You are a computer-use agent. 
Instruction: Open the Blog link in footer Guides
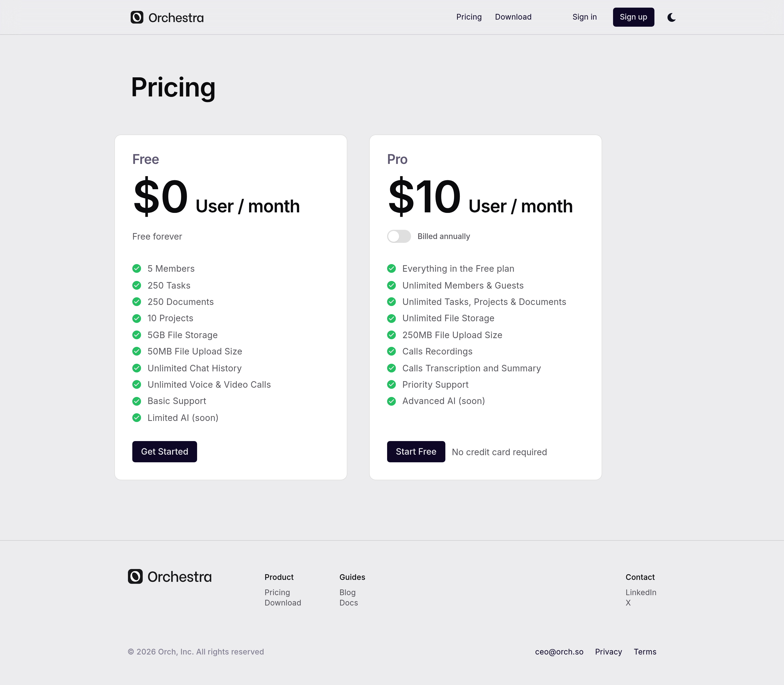click(x=347, y=592)
